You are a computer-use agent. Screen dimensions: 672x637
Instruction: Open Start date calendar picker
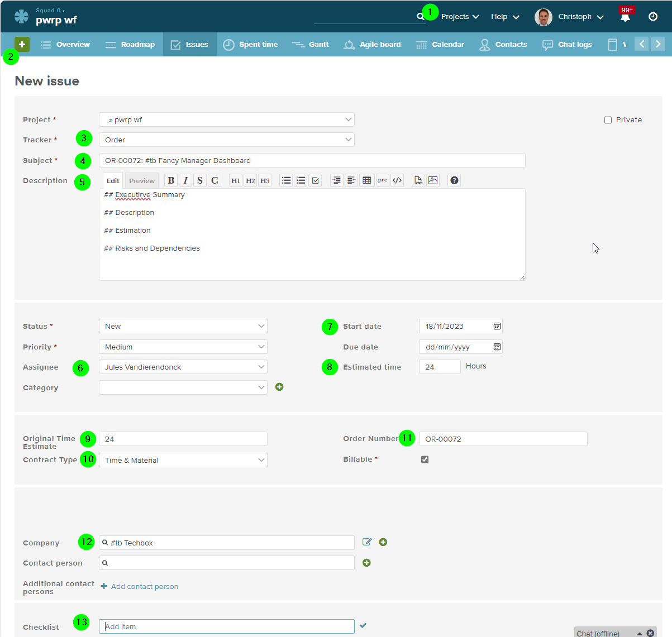tap(497, 326)
